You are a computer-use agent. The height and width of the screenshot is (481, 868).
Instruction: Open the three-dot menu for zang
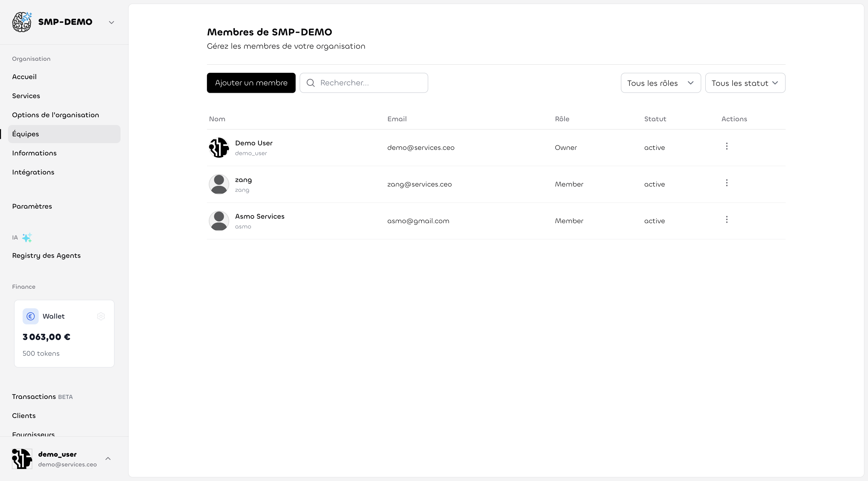[x=727, y=183]
